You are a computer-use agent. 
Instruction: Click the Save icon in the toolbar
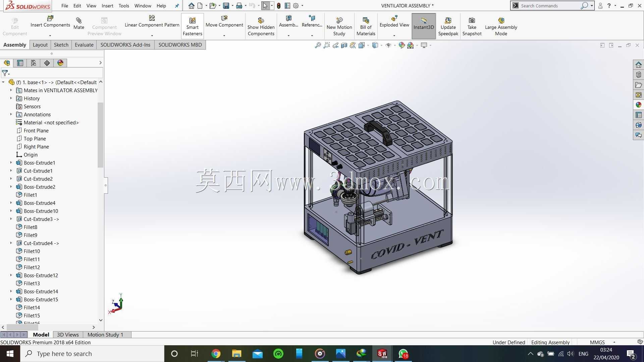[x=226, y=6]
